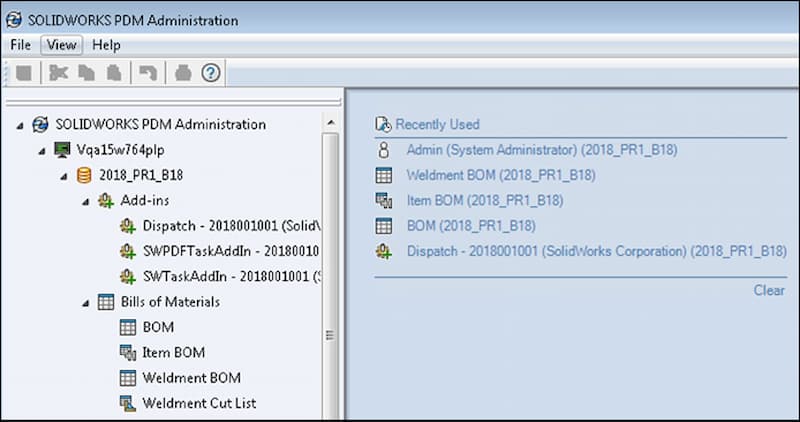The height and width of the screenshot is (422, 800).
Task: Click the Weldment BOM icon in Recently Used
Action: (x=383, y=175)
